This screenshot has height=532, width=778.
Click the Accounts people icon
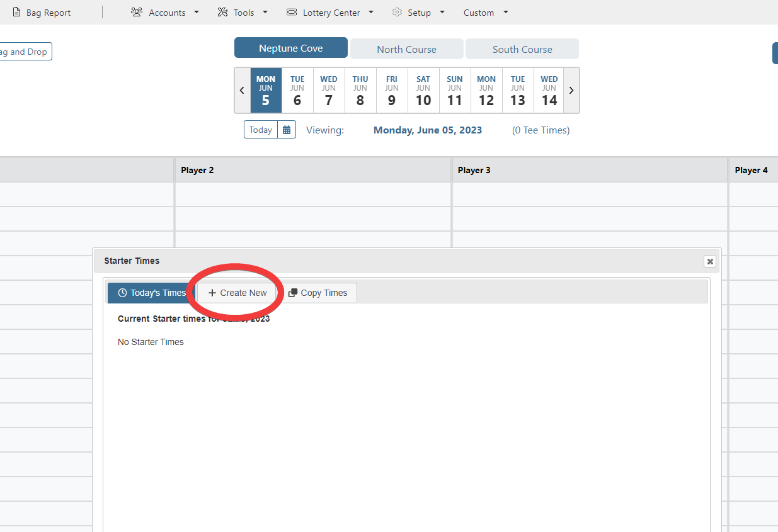[137, 11]
